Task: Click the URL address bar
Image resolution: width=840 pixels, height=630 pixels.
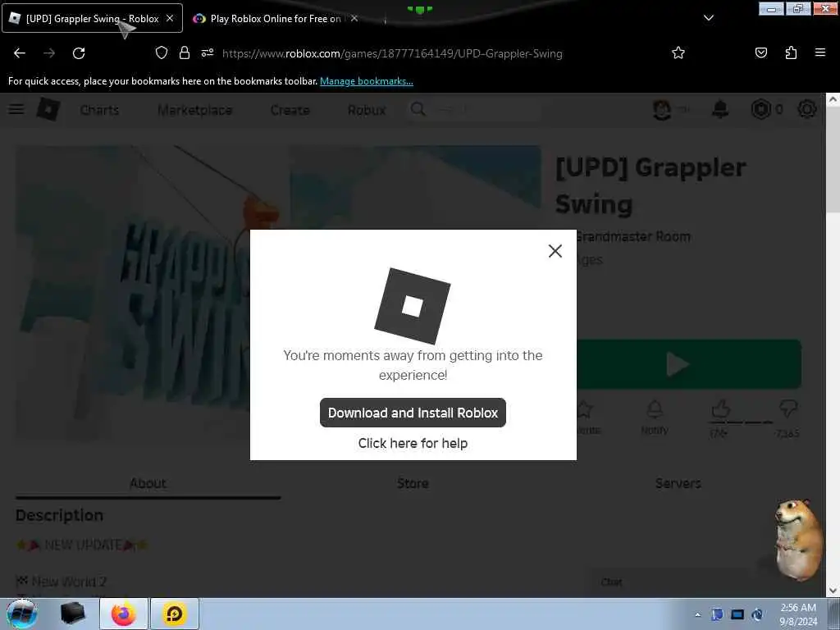Action: pos(392,53)
